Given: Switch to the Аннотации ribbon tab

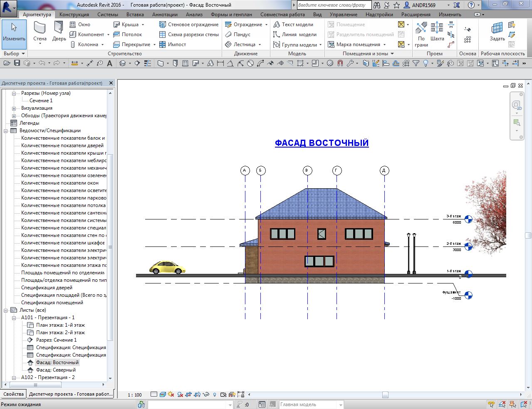Looking at the screenshot, I should coord(165,15).
